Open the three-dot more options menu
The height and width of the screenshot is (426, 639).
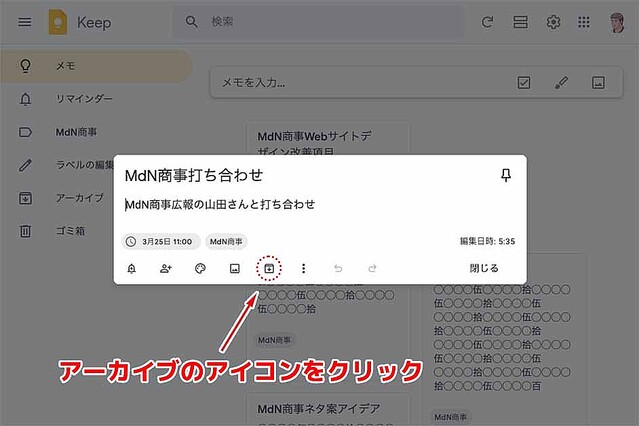coord(303,268)
